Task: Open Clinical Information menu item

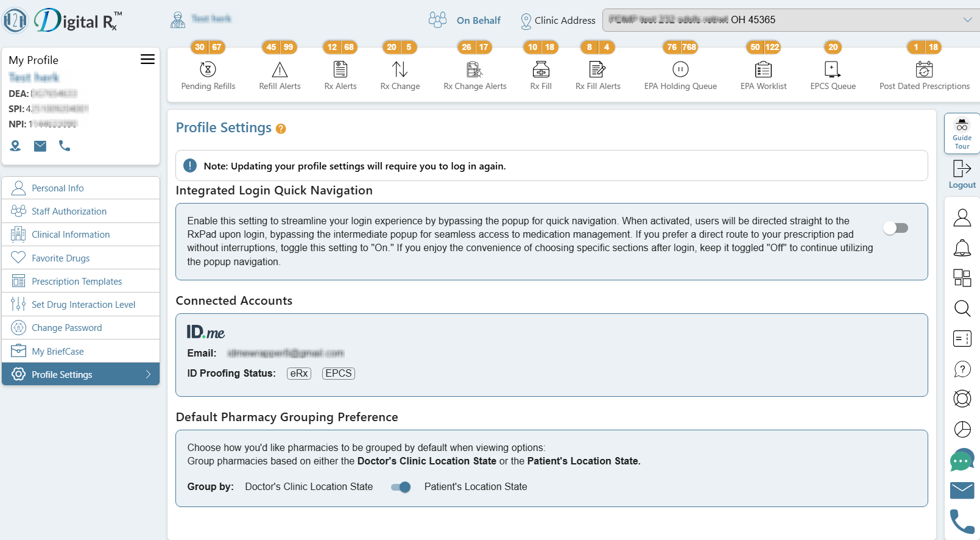Action: point(81,235)
